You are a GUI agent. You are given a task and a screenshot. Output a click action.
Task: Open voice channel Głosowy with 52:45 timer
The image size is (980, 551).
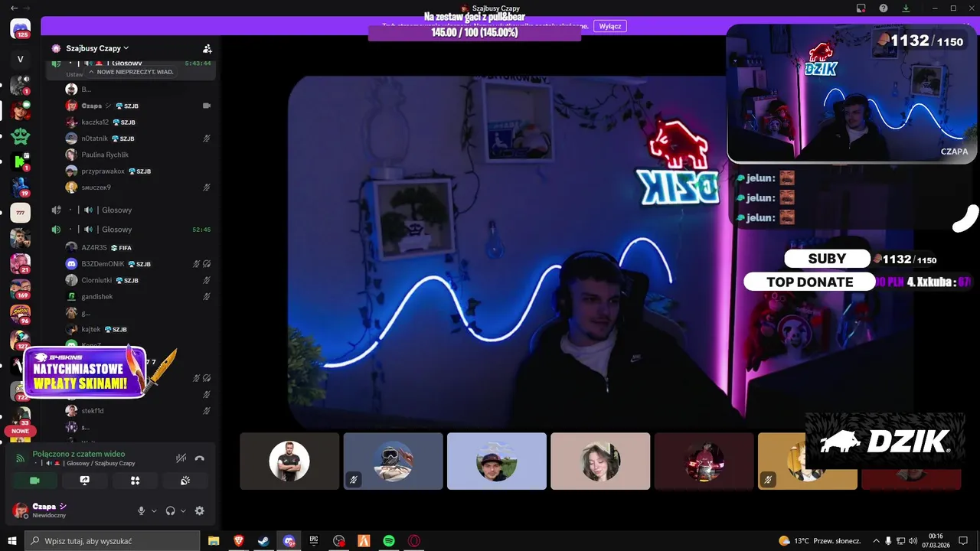click(x=131, y=229)
